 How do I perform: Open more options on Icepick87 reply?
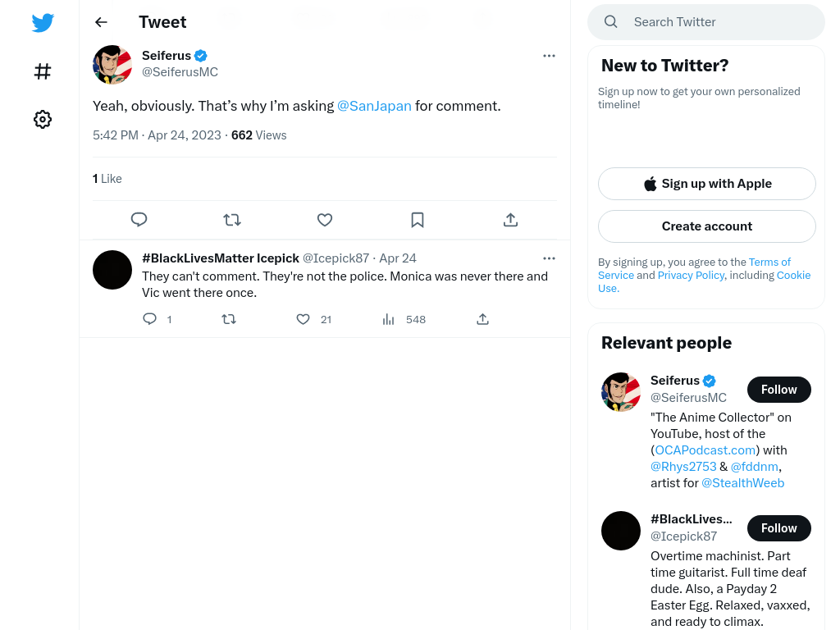click(x=549, y=258)
